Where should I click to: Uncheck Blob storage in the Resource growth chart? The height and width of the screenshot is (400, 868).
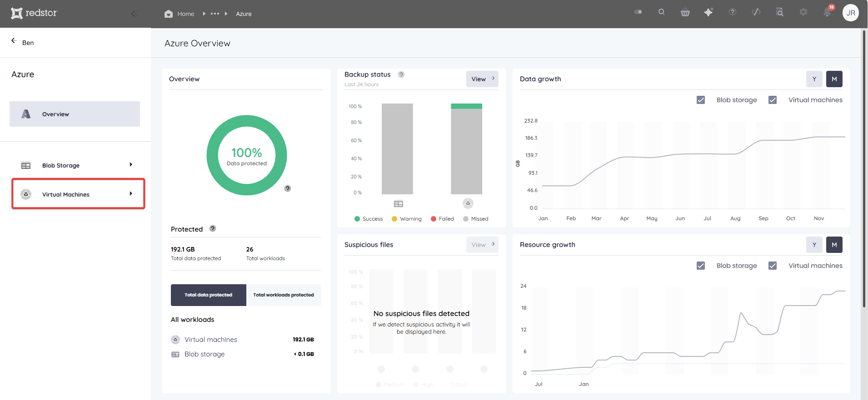tap(701, 266)
